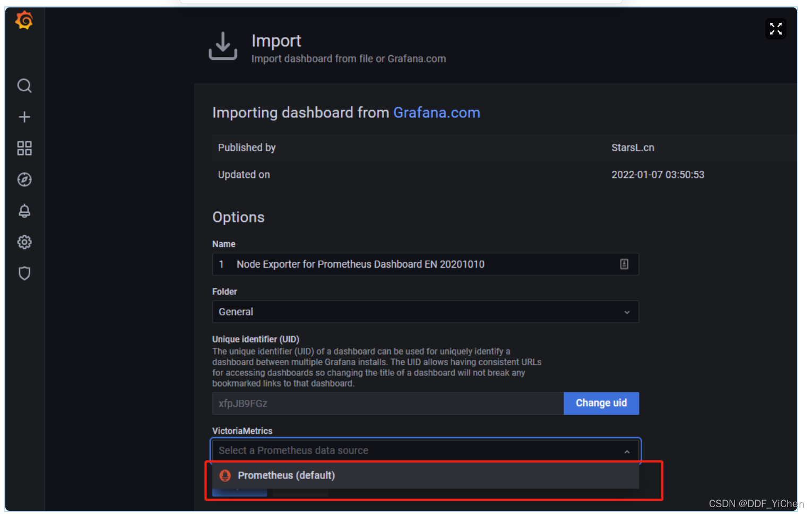Click the Prometheus flame icon in the list

[225, 475]
